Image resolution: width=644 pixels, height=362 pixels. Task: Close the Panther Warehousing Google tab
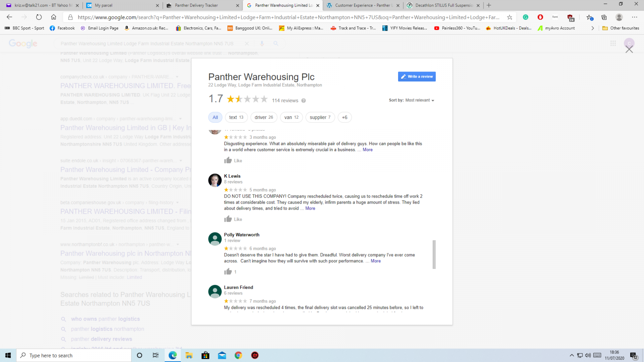pyautogui.click(x=318, y=6)
